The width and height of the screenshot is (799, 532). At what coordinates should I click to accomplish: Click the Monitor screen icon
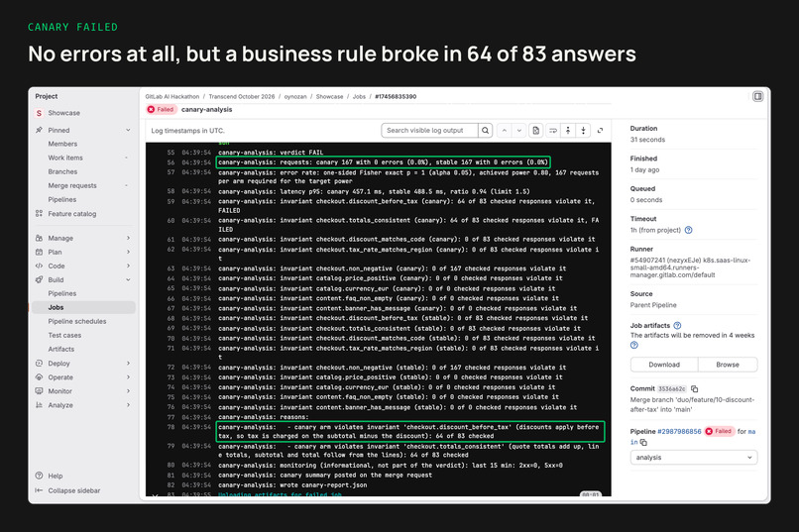(x=40, y=391)
